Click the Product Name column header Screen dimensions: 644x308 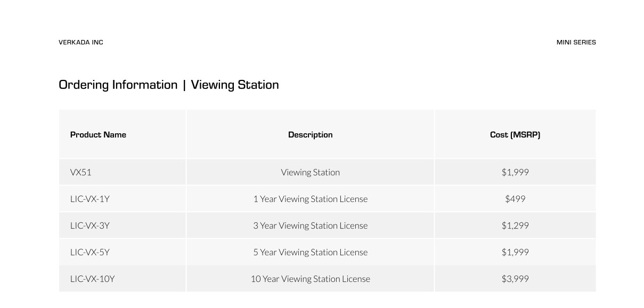pyautogui.click(x=98, y=135)
